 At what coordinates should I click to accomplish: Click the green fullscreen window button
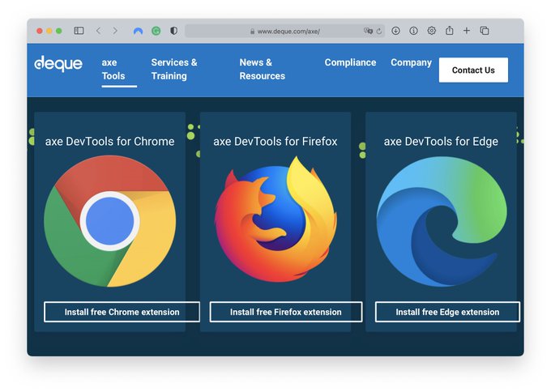(59, 31)
